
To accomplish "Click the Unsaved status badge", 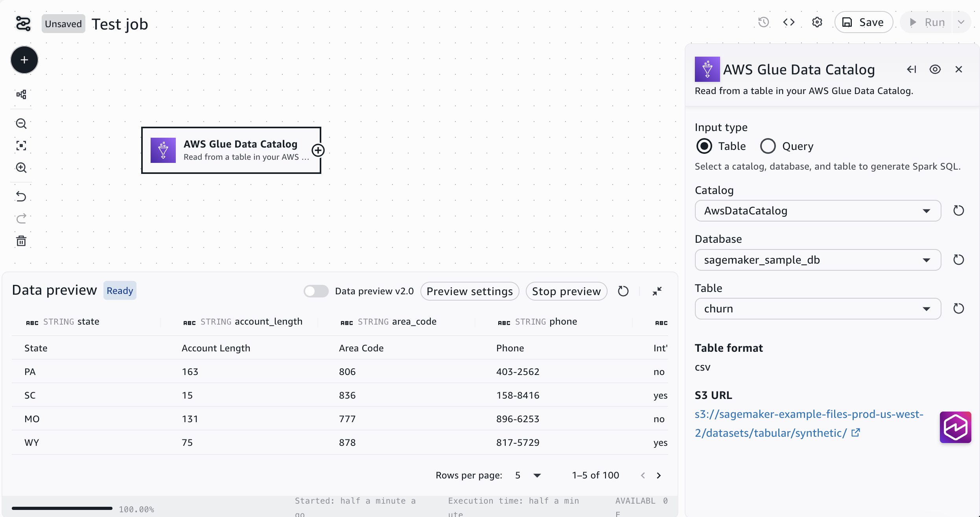I will [x=63, y=24].
